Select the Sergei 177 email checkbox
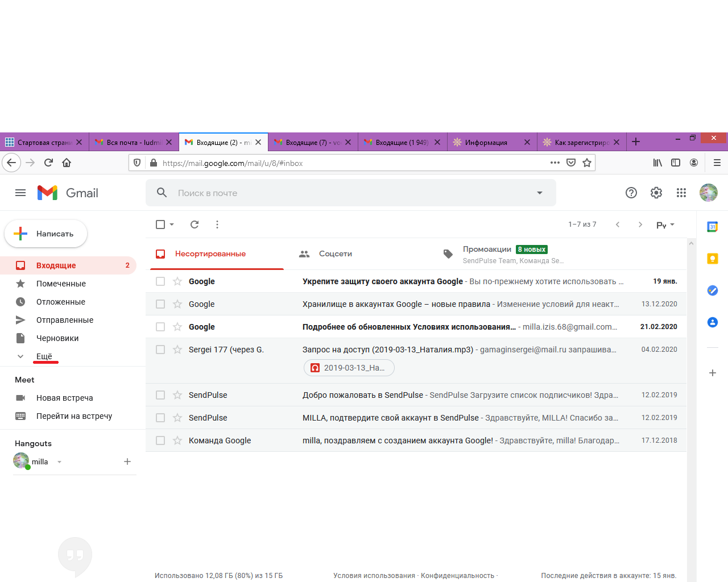The width and height of the screenshot is (728, 582). (x=160, y=350)
